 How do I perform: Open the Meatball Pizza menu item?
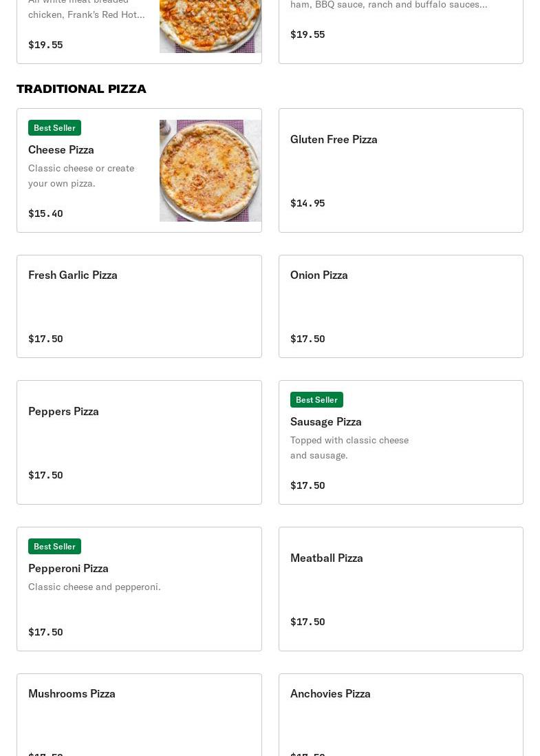click(327, 558)
